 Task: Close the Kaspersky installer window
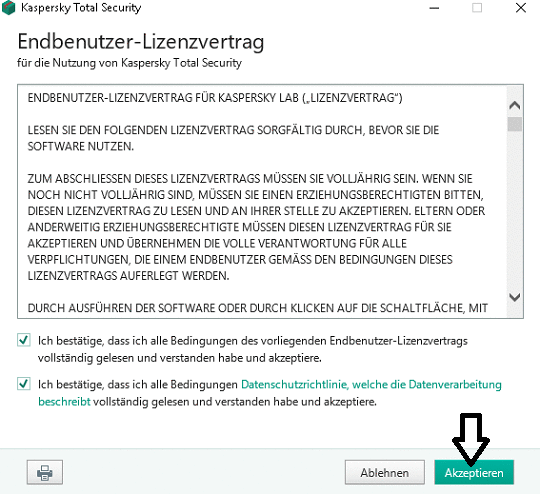pos(521,8)
